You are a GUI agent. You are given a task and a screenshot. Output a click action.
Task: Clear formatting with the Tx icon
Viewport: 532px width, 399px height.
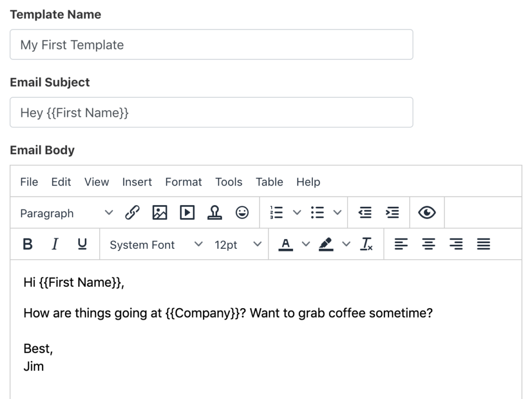click(x=366, y=244)
